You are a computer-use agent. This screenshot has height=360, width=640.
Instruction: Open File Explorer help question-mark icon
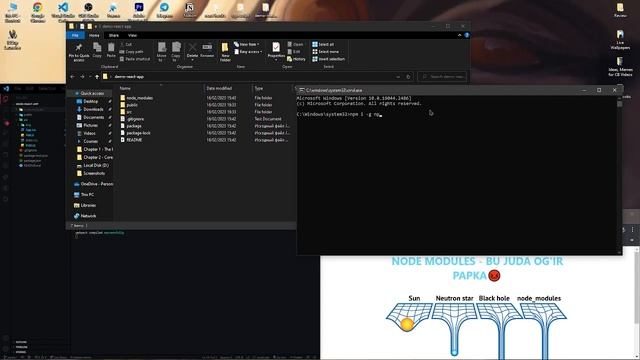tap(467, 36)
